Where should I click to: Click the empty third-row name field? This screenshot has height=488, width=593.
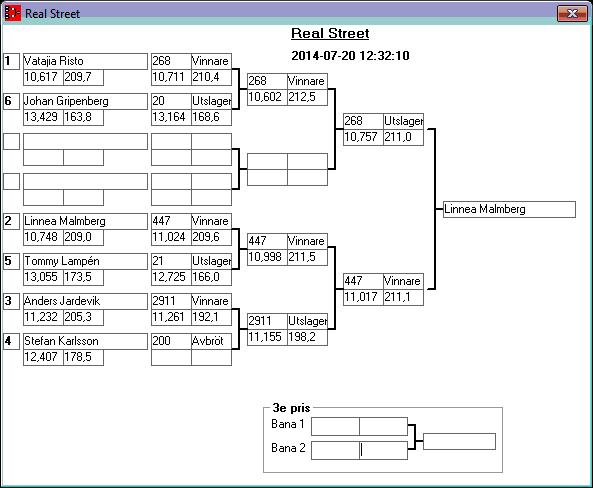(x=85, y=141)
